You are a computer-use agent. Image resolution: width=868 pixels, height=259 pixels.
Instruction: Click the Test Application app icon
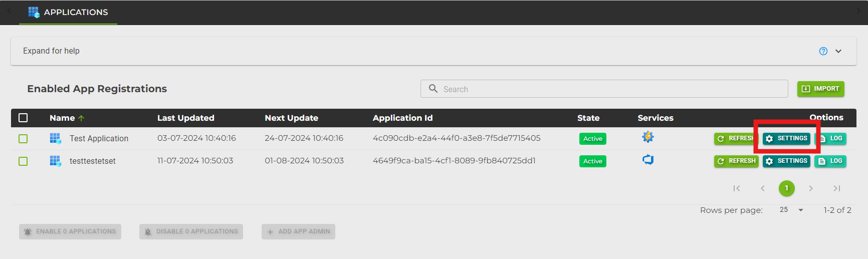pyautogui.click(x=55, y=138)
